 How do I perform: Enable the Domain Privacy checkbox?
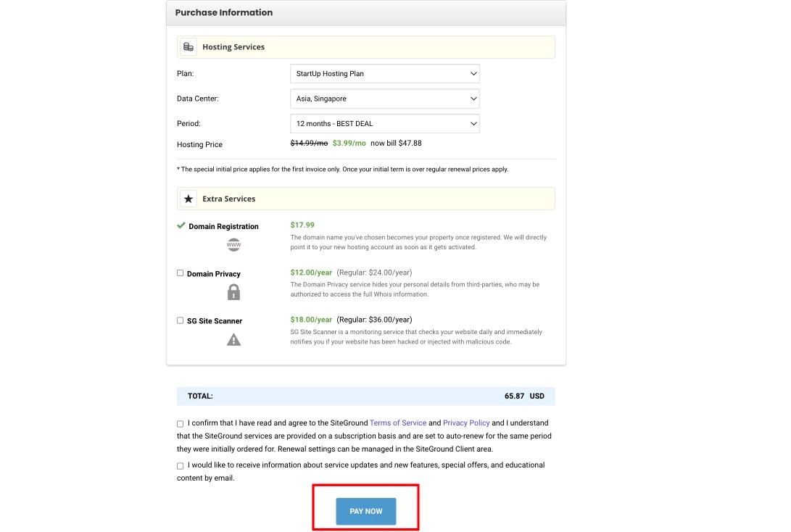(180, 273)
